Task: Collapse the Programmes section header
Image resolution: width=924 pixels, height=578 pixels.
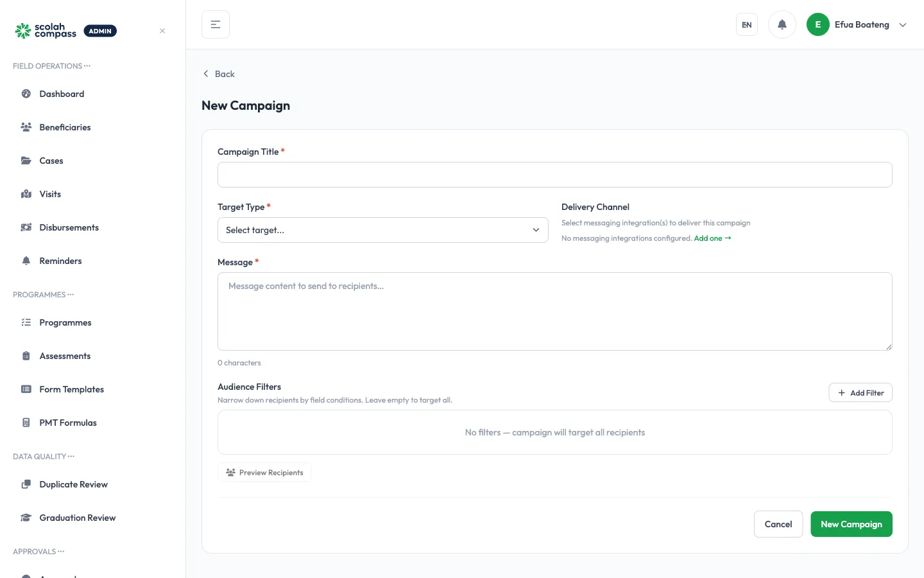Action: coord(44,295)
